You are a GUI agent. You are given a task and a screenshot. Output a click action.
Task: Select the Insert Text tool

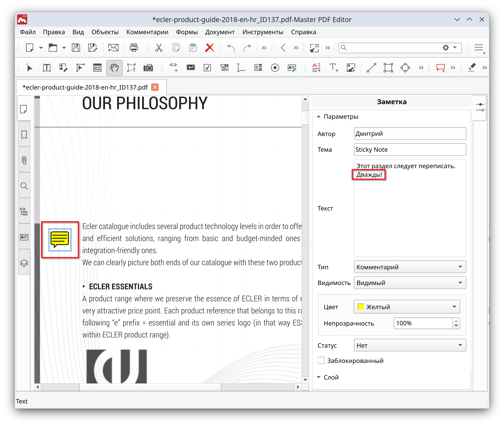(x=334, y=68)
